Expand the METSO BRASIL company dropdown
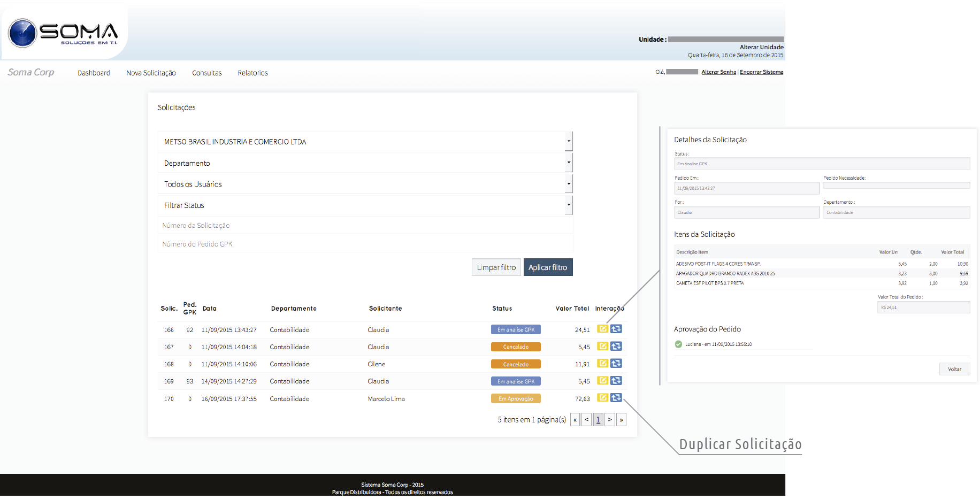Screen dimensions: 980x500 (x=569, y=142)
